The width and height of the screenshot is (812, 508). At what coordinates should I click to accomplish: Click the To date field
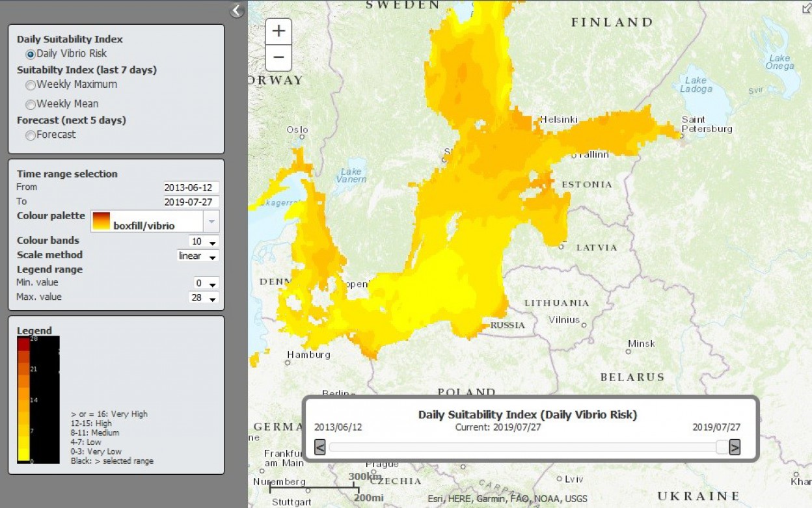[x=191, y=202]
